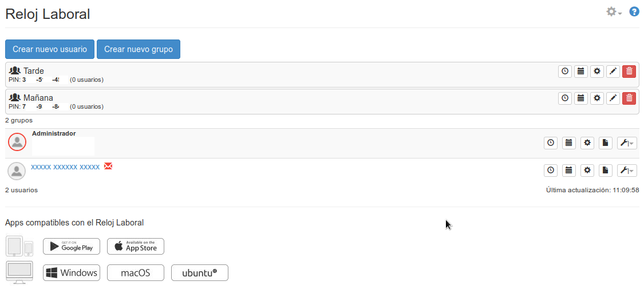Screen dimensions: 644x289
Task: Open clock history for Tarde group
Action: coord(565,71)
